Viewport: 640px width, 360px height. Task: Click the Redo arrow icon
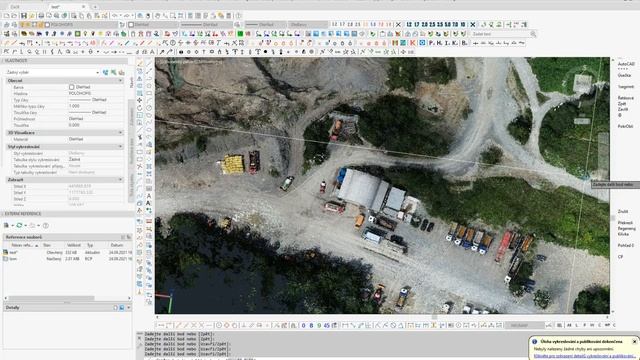point(127,16)
